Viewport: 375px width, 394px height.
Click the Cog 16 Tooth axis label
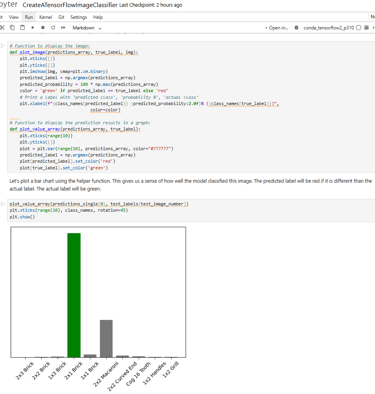(x=138, y=374)
